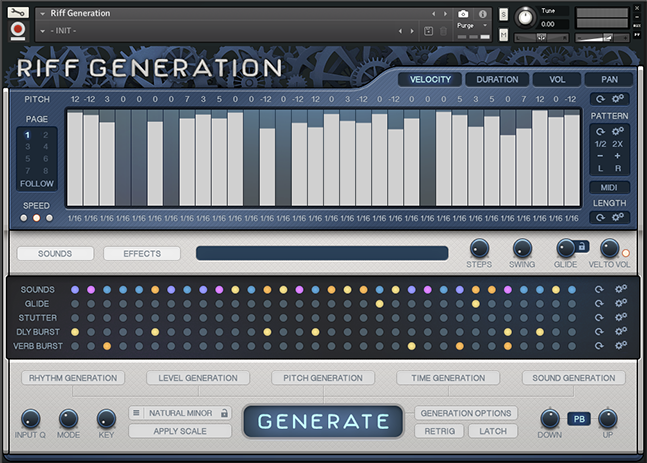Expand the INIT preset dropdown
The height and width of the screenshot is (463, 647).
[x=43, y=31]
